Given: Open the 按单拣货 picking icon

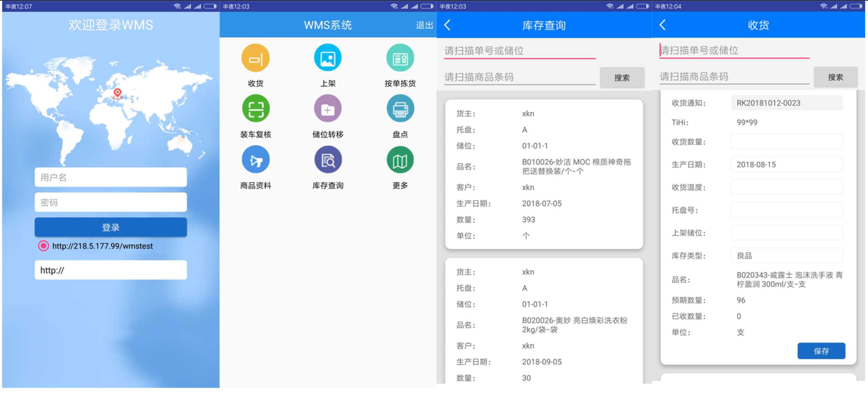Looking at the screenshot, I should point(400,58).
